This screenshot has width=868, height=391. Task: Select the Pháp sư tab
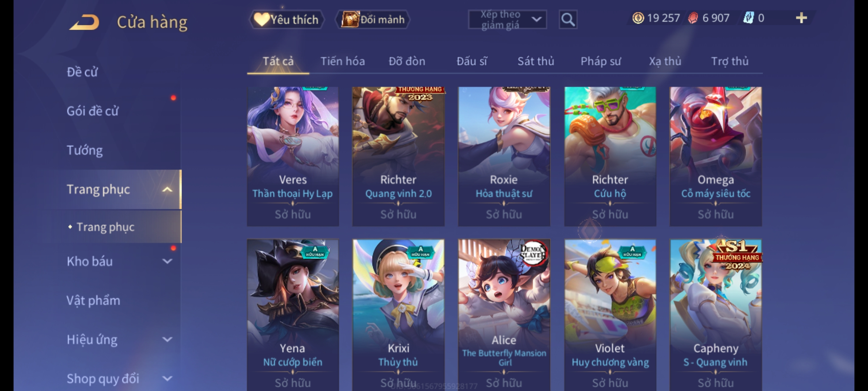pos(601,61)
